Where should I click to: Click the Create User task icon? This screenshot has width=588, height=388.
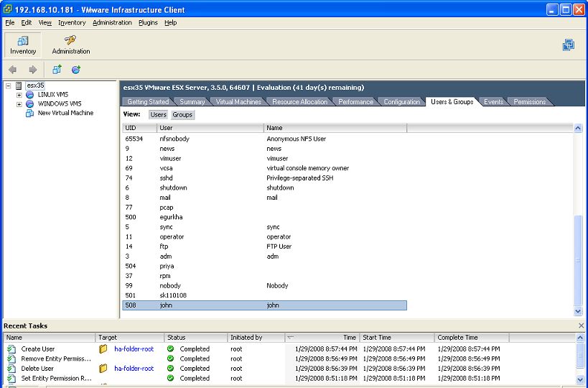tap(11, 349)
